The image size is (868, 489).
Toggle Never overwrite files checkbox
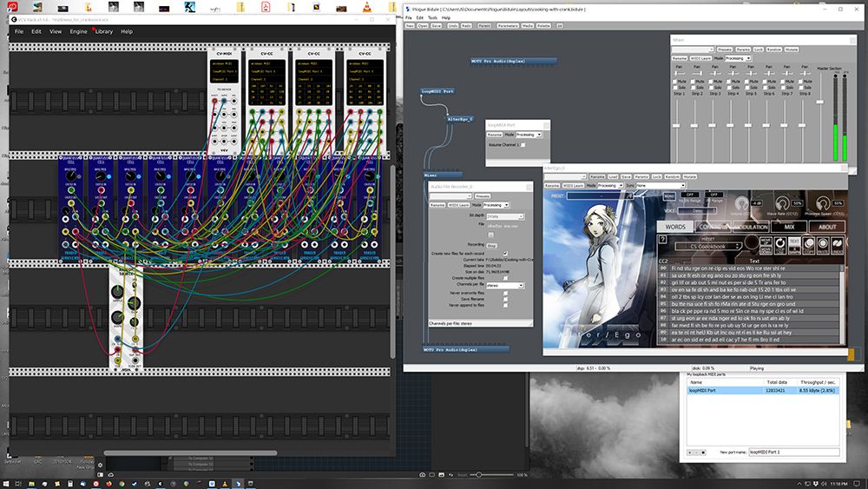coord(505,293)
